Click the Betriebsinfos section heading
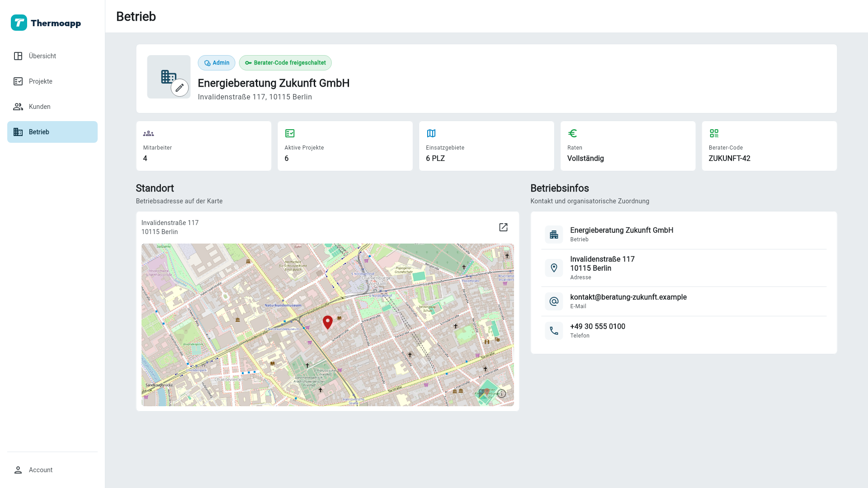868x488 pixels. pos(559,188)
